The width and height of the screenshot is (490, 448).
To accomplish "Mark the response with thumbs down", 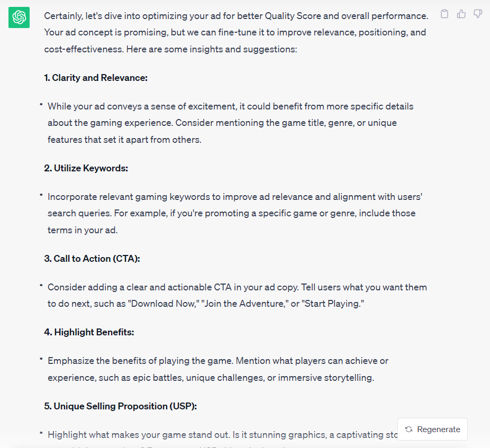I will [x=478, y=14].
